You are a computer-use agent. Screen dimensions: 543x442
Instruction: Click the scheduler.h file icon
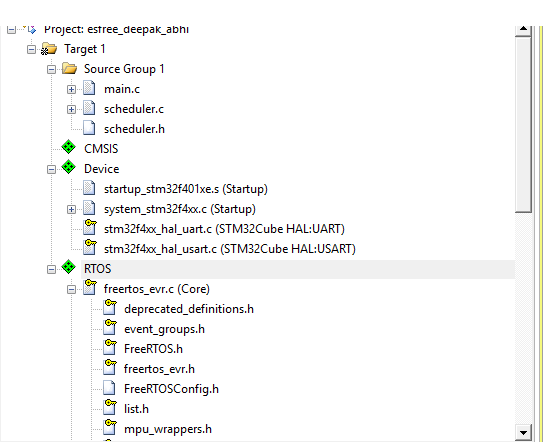89,128
